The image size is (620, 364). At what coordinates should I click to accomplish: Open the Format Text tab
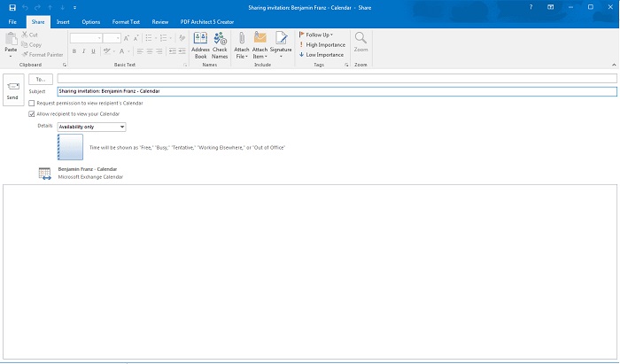coord(126,22)
